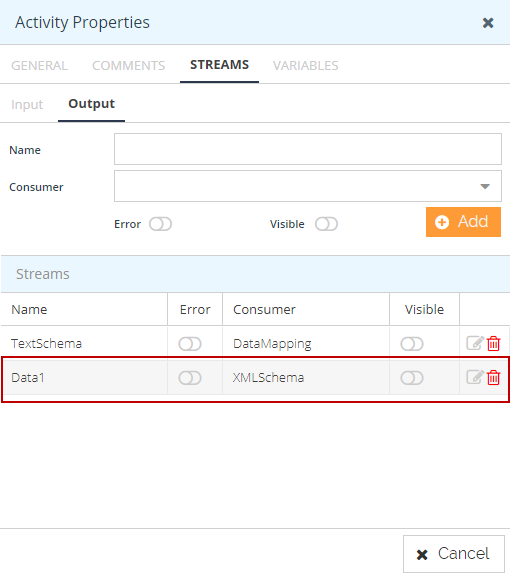Screen dimensions: 510x577
Task: Switch to the VARIABLES tab
Action: point(305,66)
